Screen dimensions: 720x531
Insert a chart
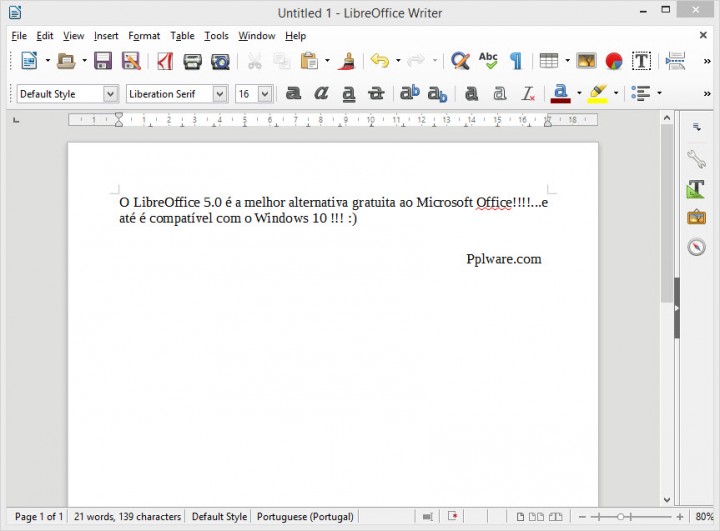(614, 61)
